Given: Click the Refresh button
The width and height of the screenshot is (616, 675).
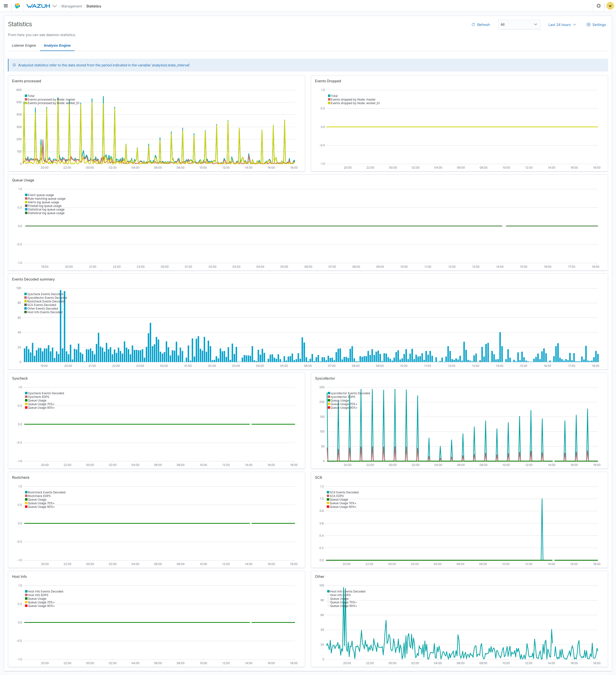Looking at the screenshot, I should coord(481,25).
